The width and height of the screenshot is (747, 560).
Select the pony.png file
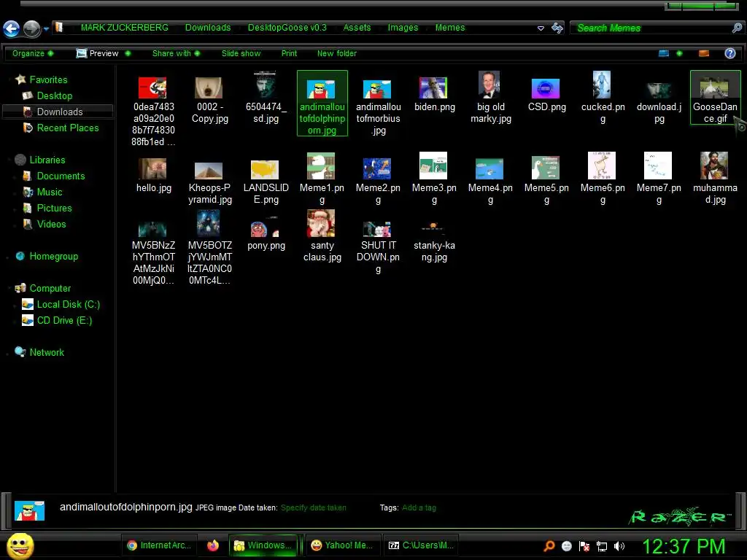pos(266,233)
